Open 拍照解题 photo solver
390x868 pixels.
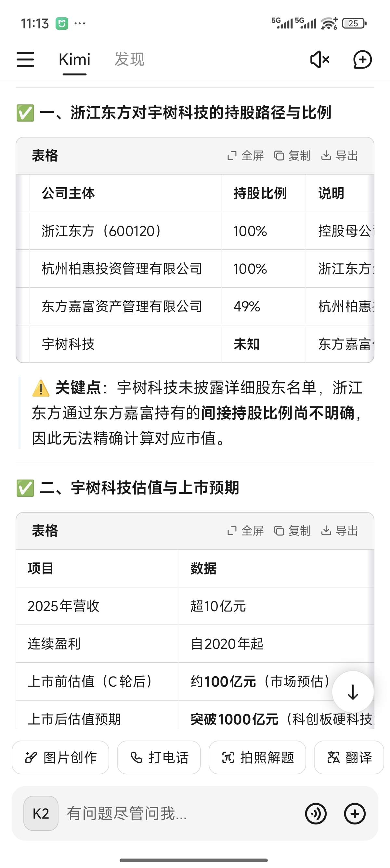click(x=257, y=757)
